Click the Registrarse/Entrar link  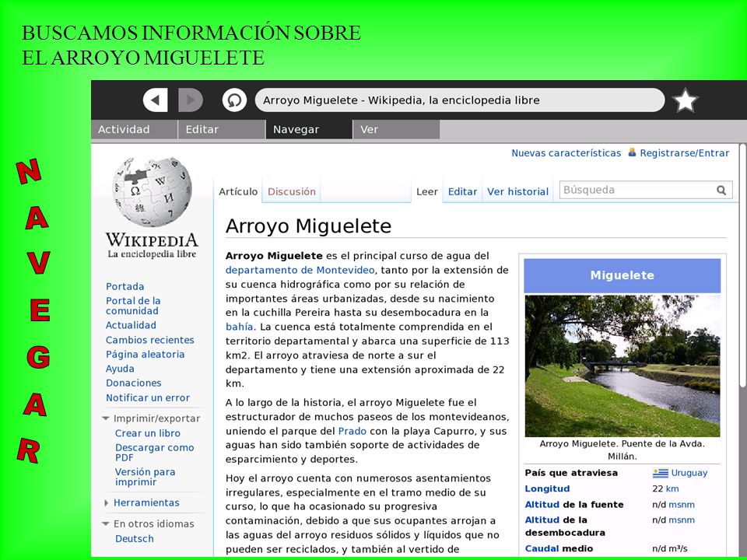point(684,153)
